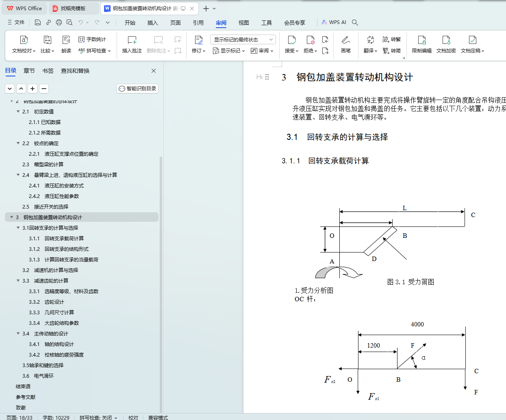Move outline item up with up-chevron button
Screen dimensions: 506x420
point(21,89)
